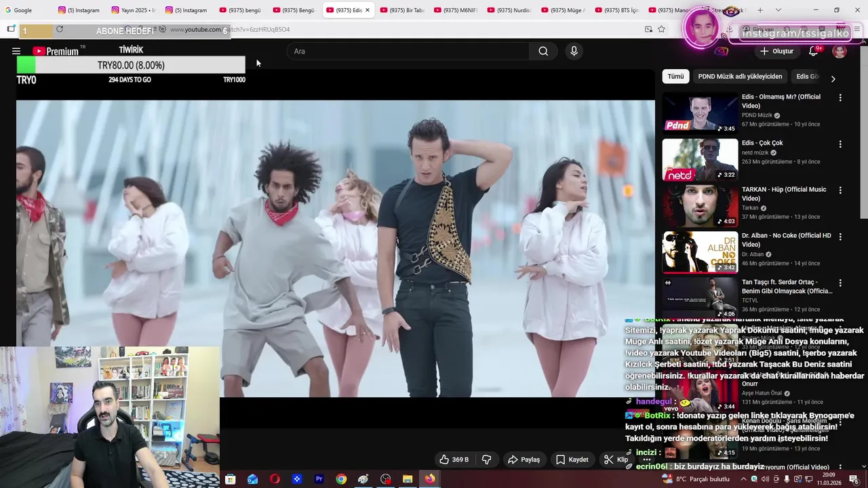Dislike the video with thumbs-down icon
This screenshot has height=488, width=868.
tap(487, 460)
